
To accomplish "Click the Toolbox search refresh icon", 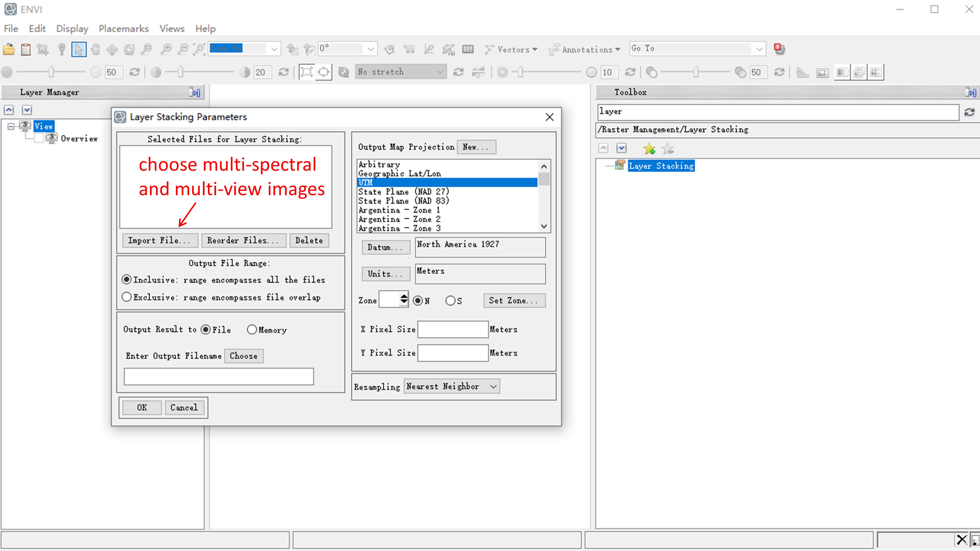I will [x=969, y=112].
